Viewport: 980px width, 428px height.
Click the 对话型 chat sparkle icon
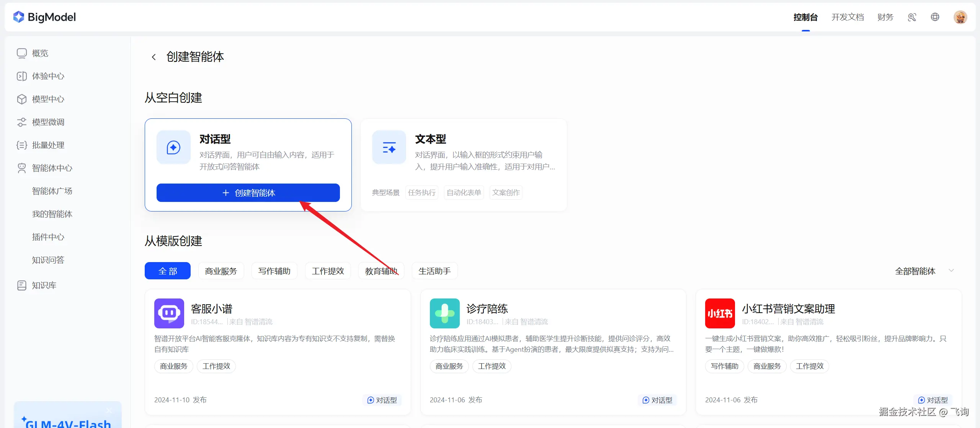[173, 148]
